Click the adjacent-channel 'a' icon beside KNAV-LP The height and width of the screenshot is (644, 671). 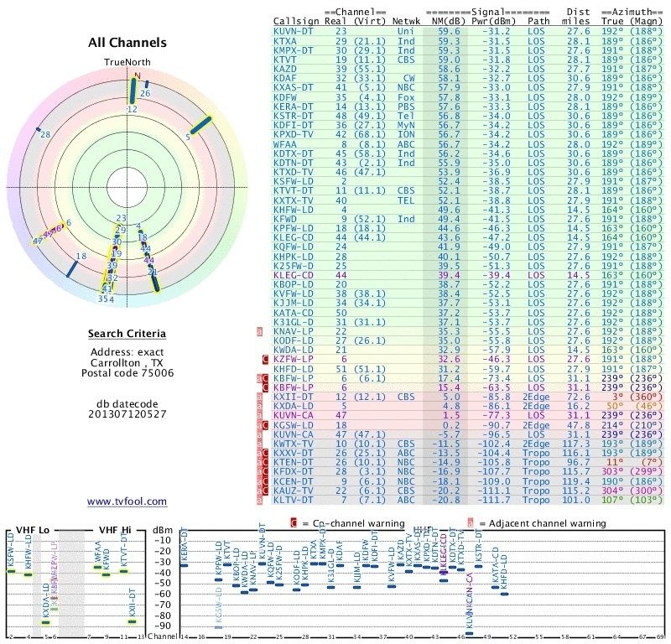click(259, 331)
